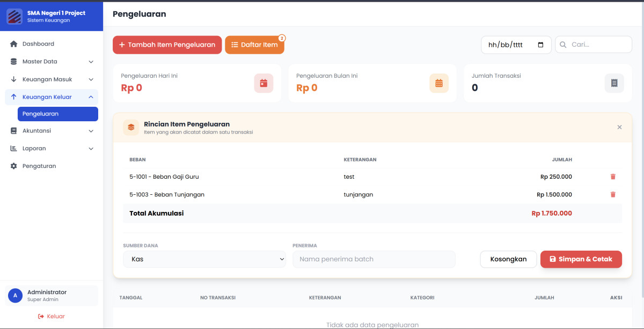This screenshot has width=644, height=329.
Task: Click the Administrator avatar
Action: (15, 296)
